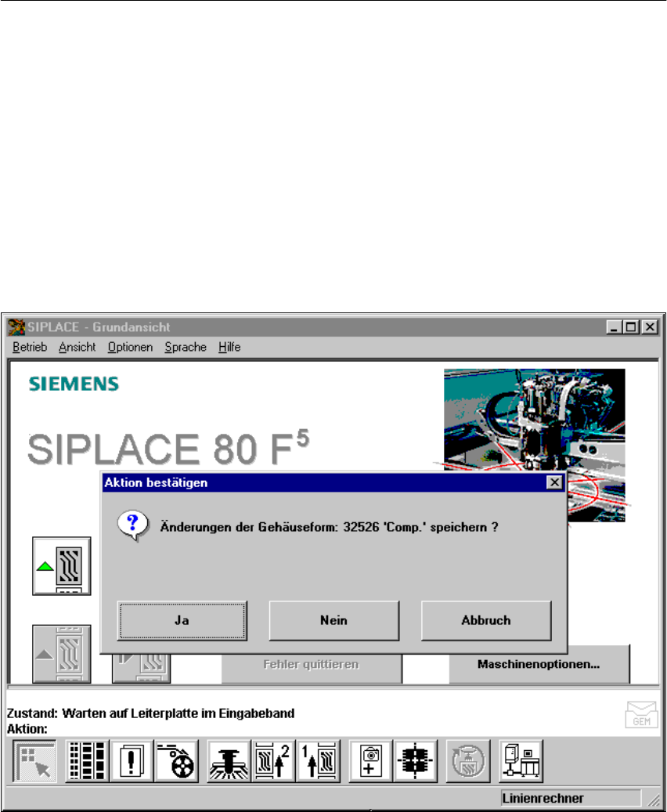Close the Aktion bestätigen dialog
This screenshot has height=812, width=667.
point(554,482)
